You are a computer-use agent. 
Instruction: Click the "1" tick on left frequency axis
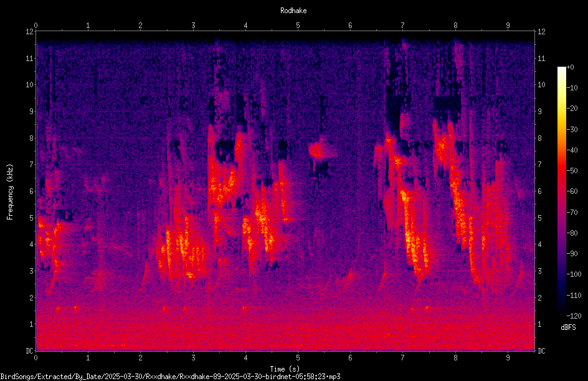pos(32,324)
